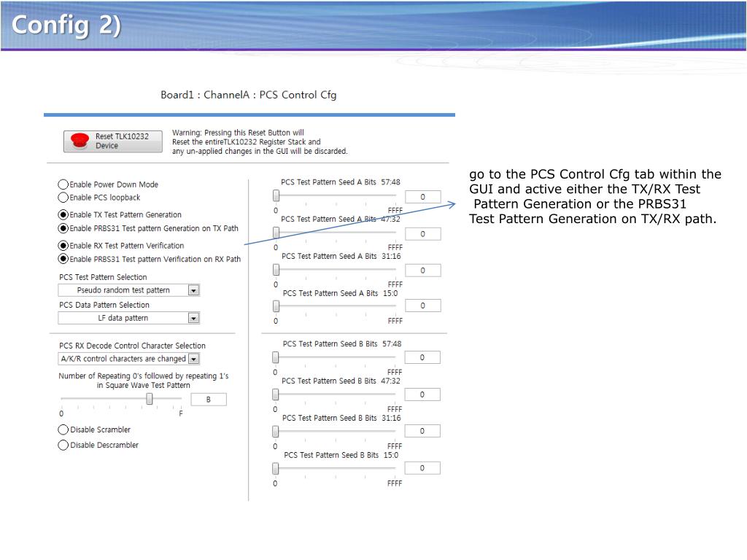Click Seed B Bits 31:16 slider handle
Viewport: 747px width, 560px height.
275,432
